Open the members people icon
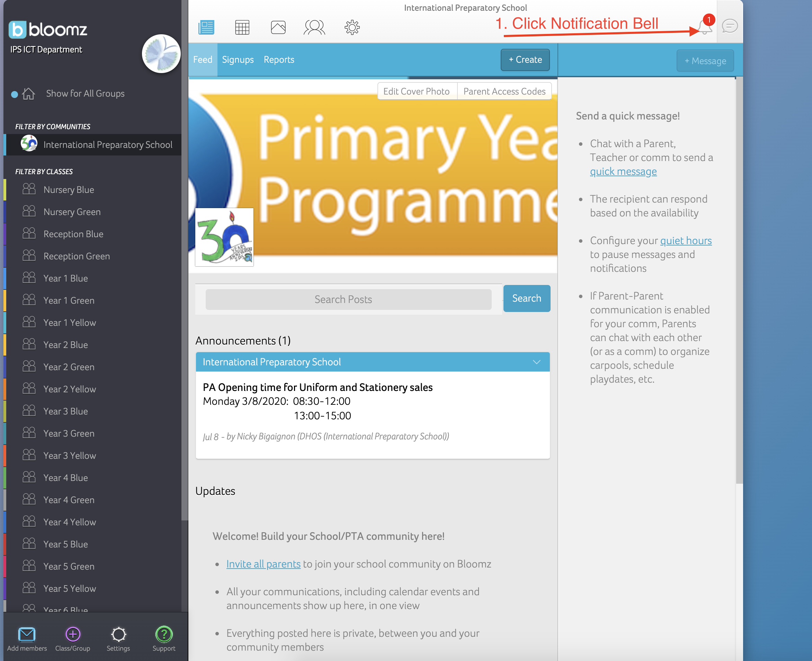The image size is (812, 661). tap(314, 27)
